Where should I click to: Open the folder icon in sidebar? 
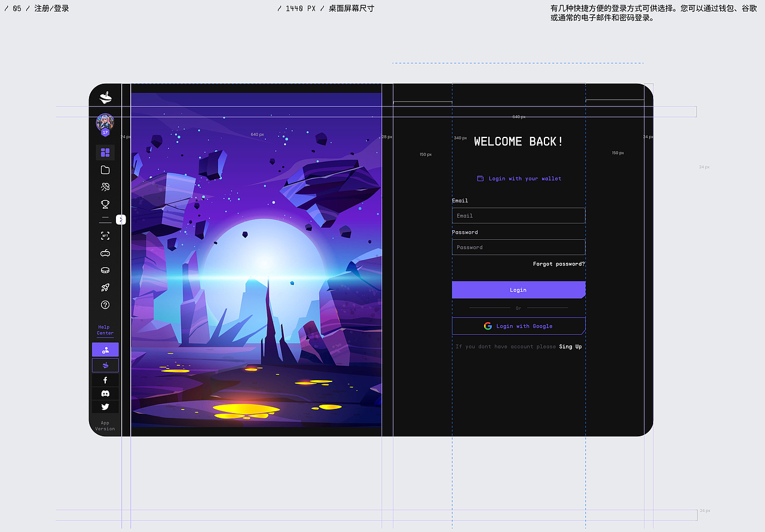pyautogui.click(x=105, y=170)
